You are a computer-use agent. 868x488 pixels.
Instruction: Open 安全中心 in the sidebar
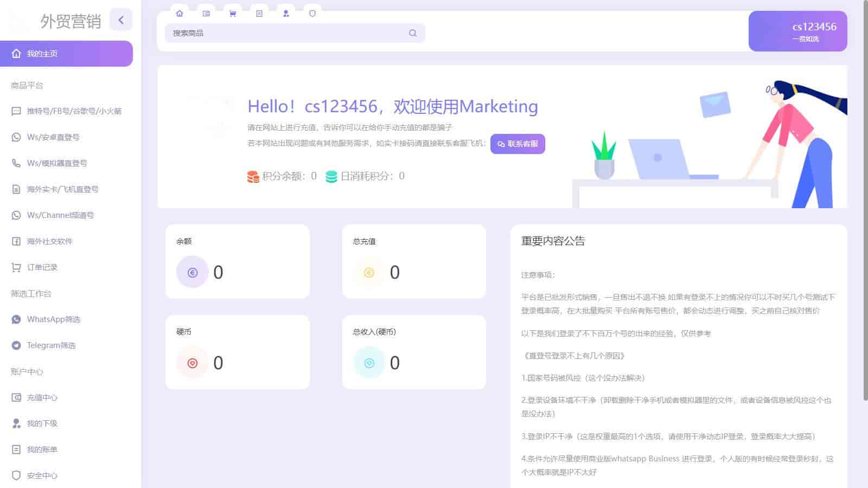(42, 476)
